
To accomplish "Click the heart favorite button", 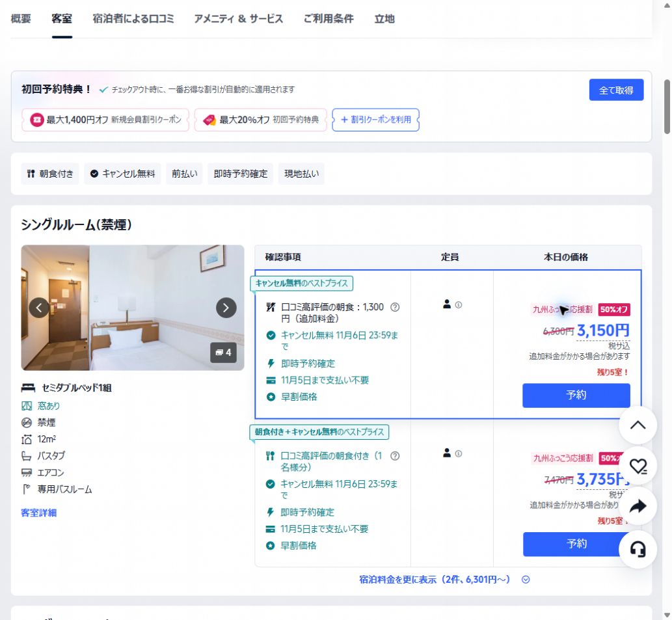I will click(638, 466).
